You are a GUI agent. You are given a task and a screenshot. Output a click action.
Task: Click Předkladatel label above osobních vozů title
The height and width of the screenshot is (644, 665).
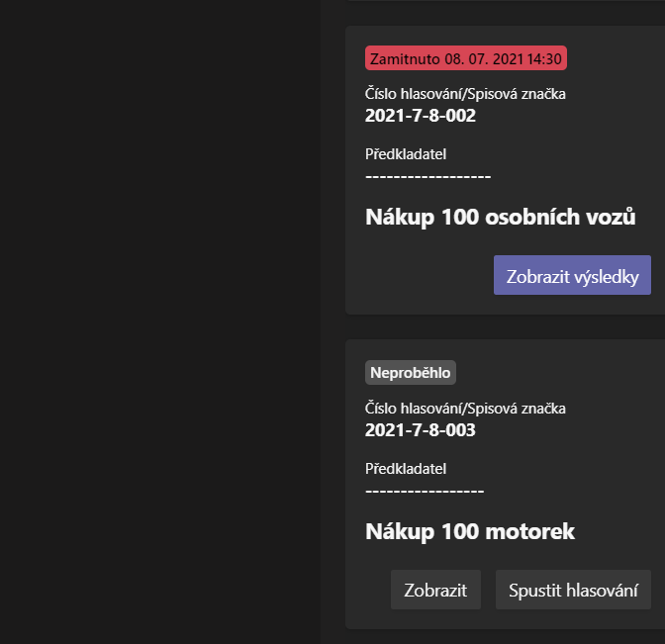click(406, 154)
